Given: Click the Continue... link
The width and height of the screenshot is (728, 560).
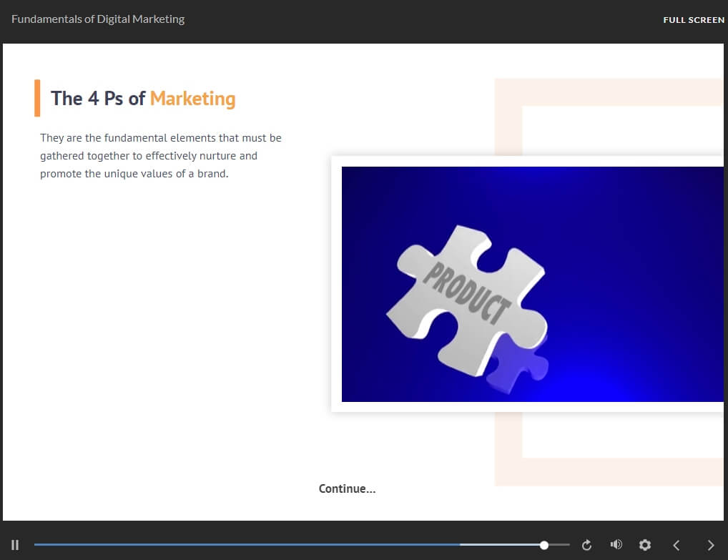Looking at the screenshot, I should click(x=347, y=489).
